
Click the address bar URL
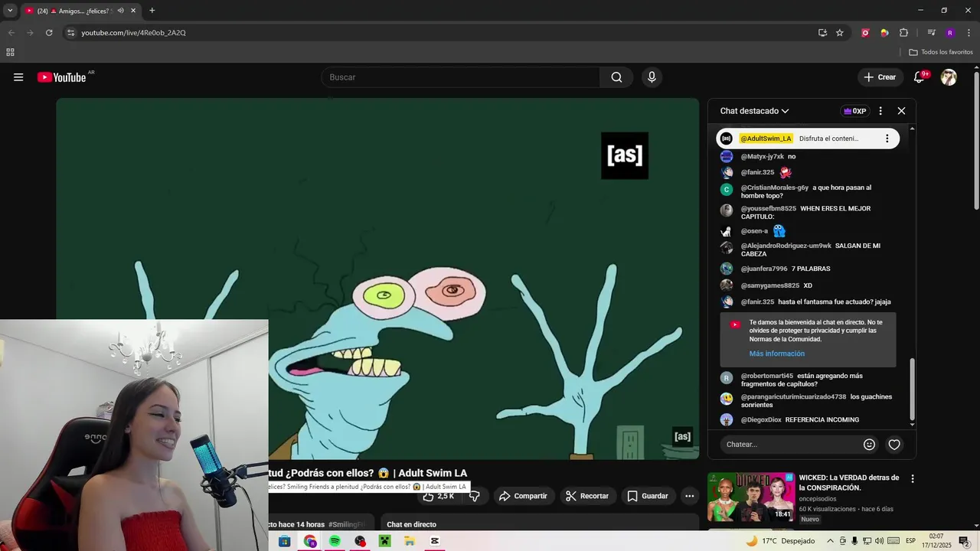click(x=134, y=33)
